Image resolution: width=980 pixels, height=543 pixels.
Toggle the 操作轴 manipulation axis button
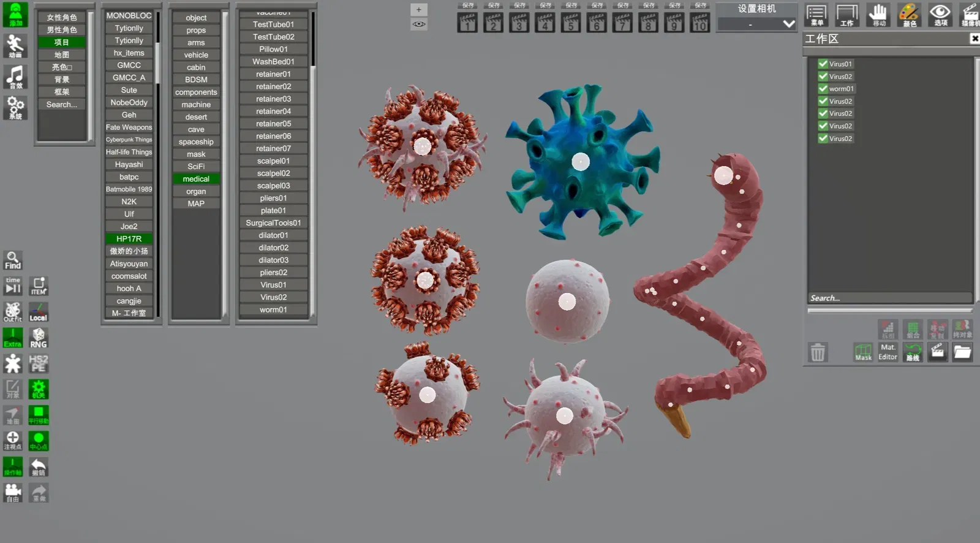click(13, 467)
